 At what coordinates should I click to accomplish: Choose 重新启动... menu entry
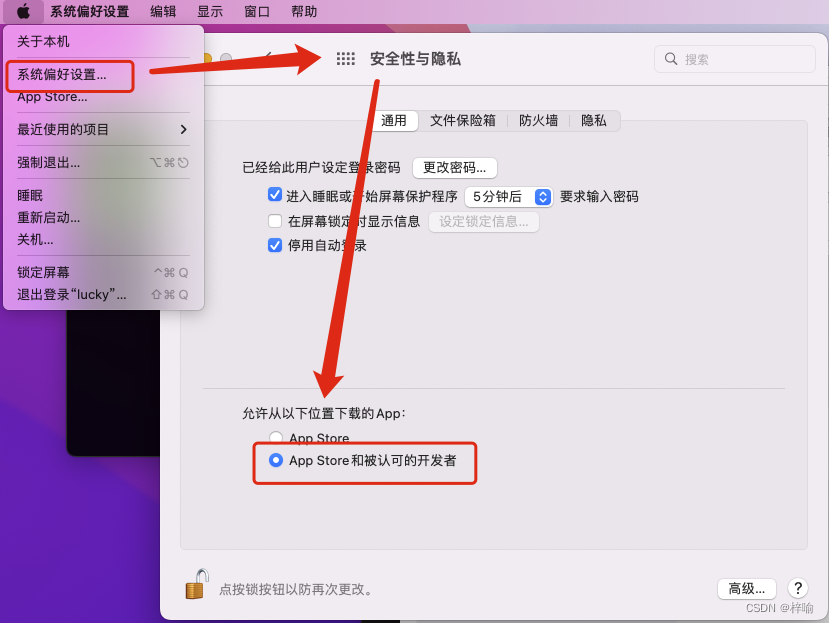click(x=104, y=217)
